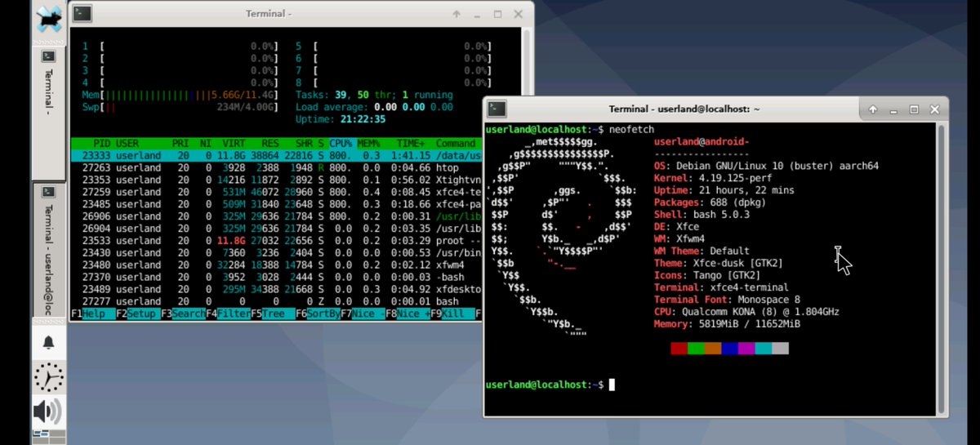
Task: Click the cyan neofetch color block
Action: [763, 349]
